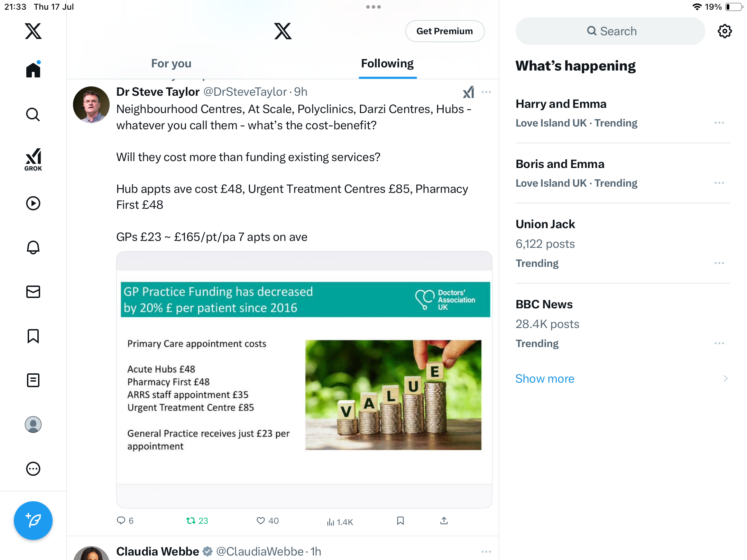Open Grok from the sidebar
Image resolution: width=747 pixels, height=560 pixels.
pyautogui.click(x=33, y=159)
